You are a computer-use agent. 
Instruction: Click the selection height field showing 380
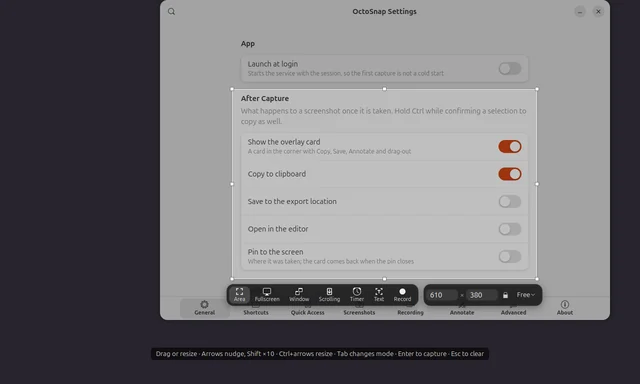point(482,295)
